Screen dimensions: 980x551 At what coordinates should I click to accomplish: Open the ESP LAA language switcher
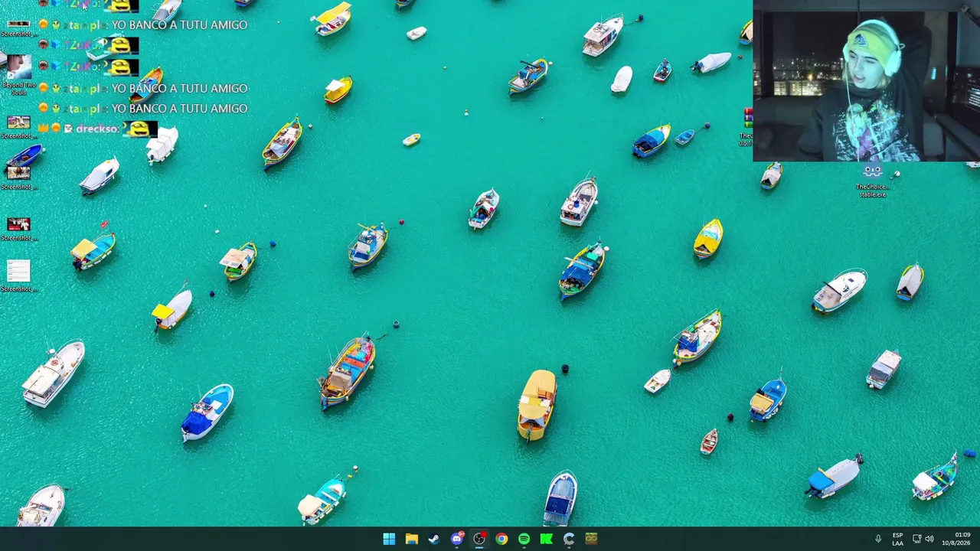[897, 539]
